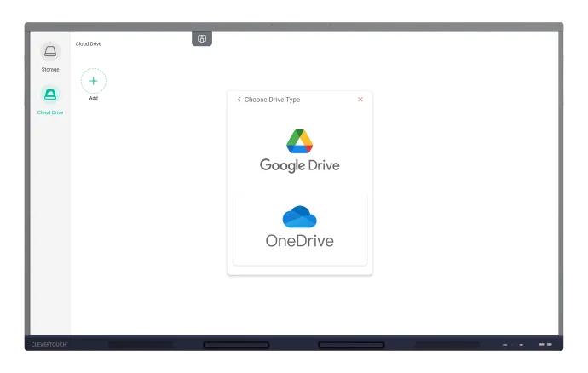Click the Cloud Drive label in sidebar
588x373 pixels.
point(50,112)
